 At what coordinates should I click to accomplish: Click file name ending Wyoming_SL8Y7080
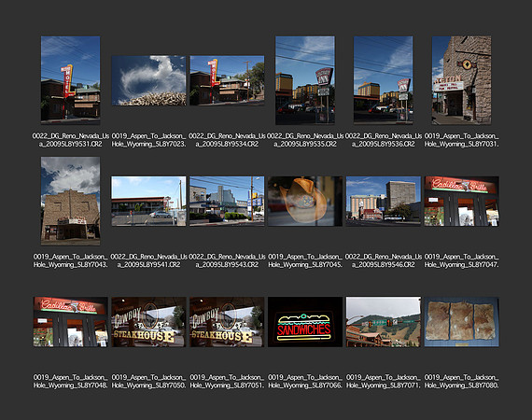(x=461, y=382)
